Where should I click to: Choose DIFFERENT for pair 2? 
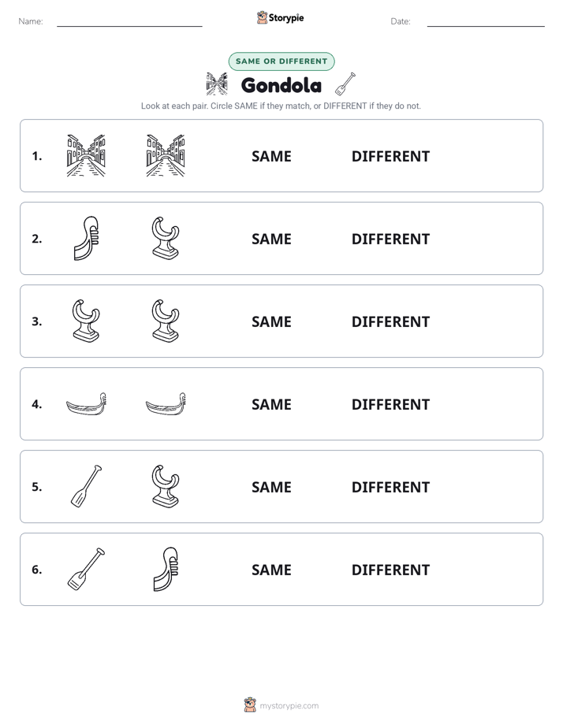[x=390, y=239]
